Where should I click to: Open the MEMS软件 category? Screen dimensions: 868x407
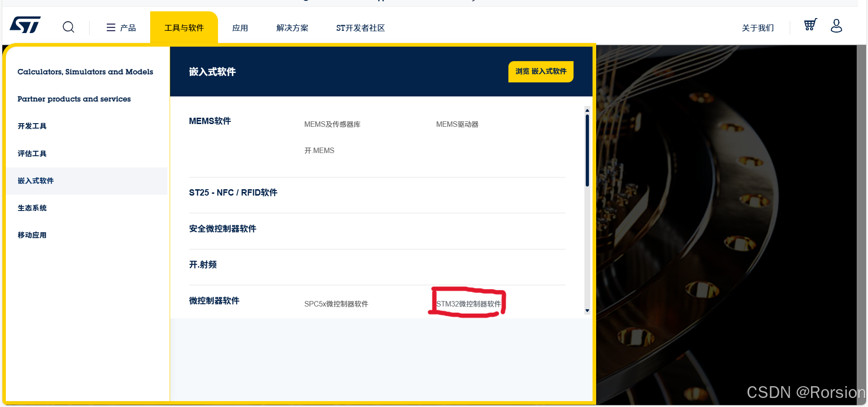point(210,121)
